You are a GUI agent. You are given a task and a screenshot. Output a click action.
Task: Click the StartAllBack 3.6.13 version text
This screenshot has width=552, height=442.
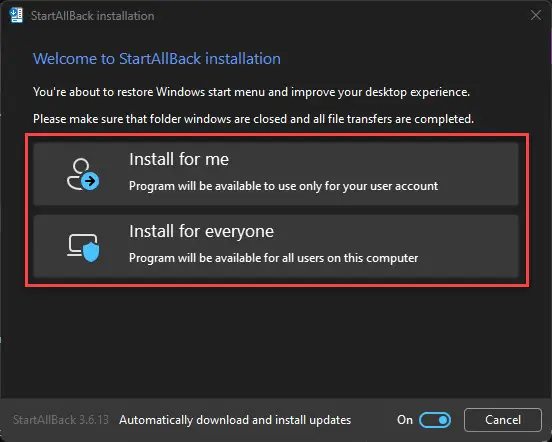click(61, 420)
